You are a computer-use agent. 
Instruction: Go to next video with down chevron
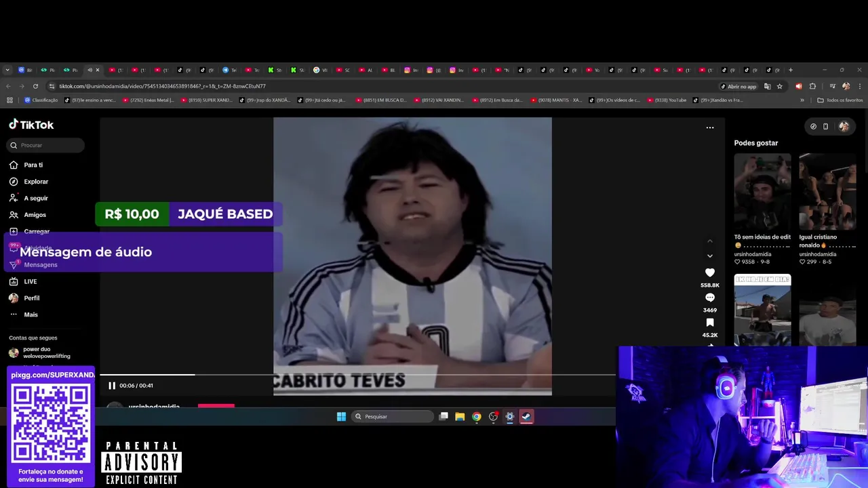click(x=710, y=256)
